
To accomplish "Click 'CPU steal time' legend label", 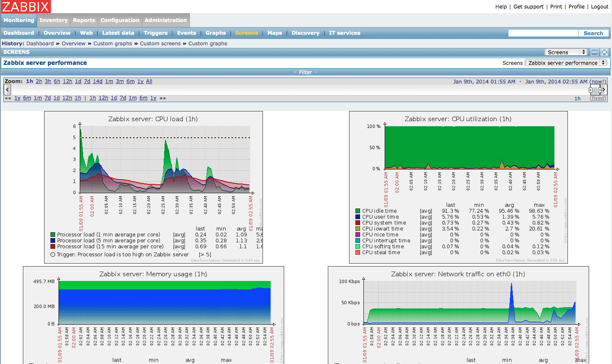I will click(381, 253).
